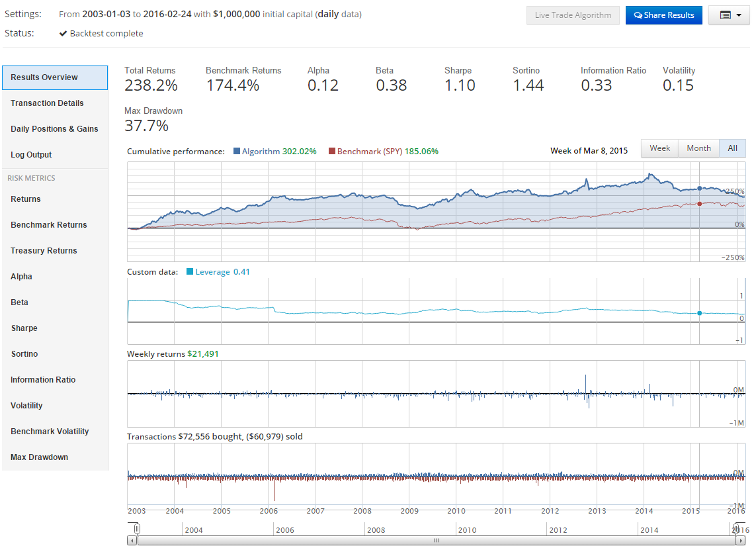Select the Week view toggle

(x=659, y=148)
